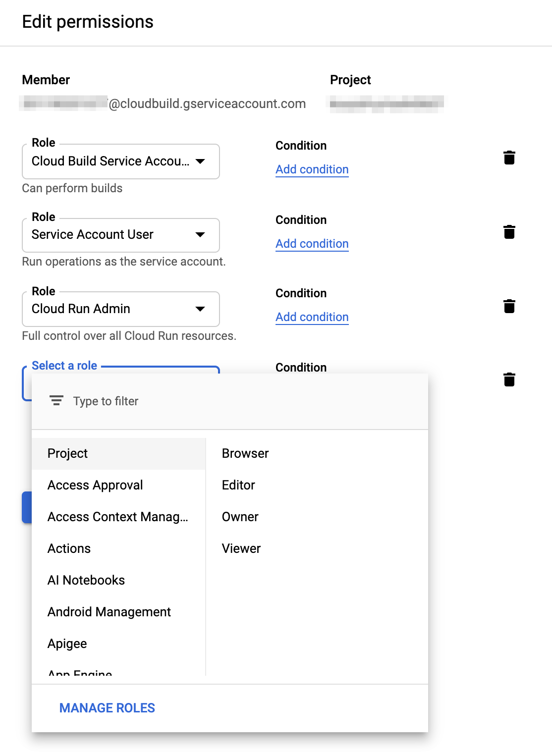This screenshot has width=552, height=756.
Task: Click the MANAGE ROLES button
Action: pos(107,708)
